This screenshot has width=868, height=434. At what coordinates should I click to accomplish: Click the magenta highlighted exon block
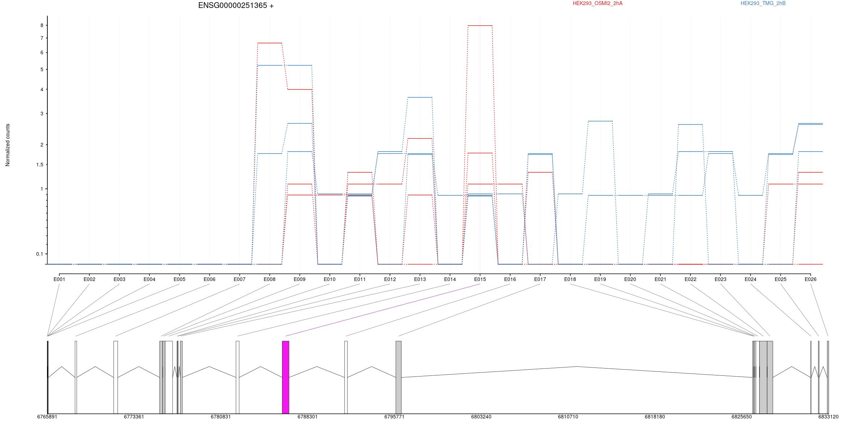pyautogui.click(x=286, y=377)
